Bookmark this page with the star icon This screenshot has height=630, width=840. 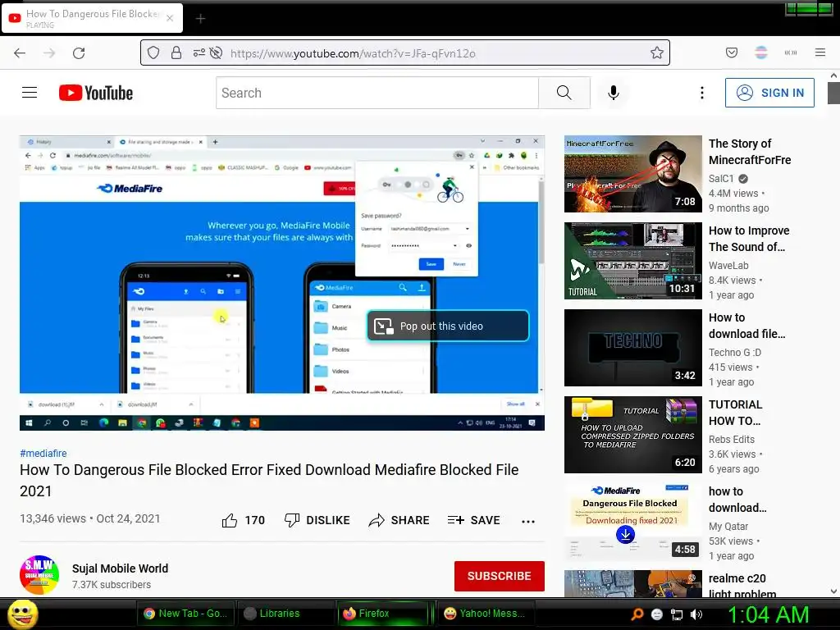pos(657,52)
